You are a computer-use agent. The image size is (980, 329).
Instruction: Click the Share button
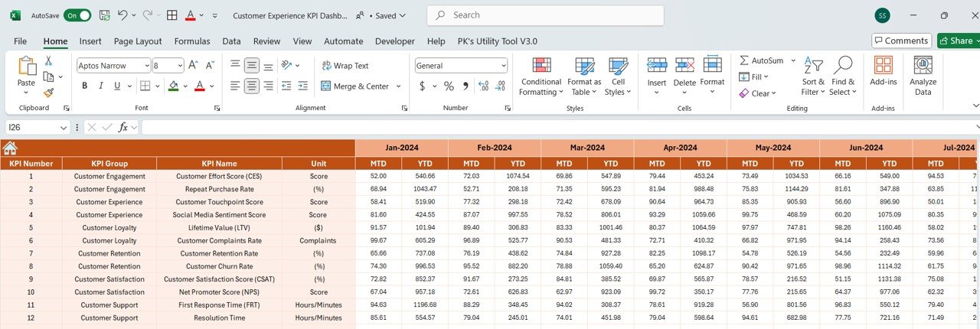click(957, 41)
